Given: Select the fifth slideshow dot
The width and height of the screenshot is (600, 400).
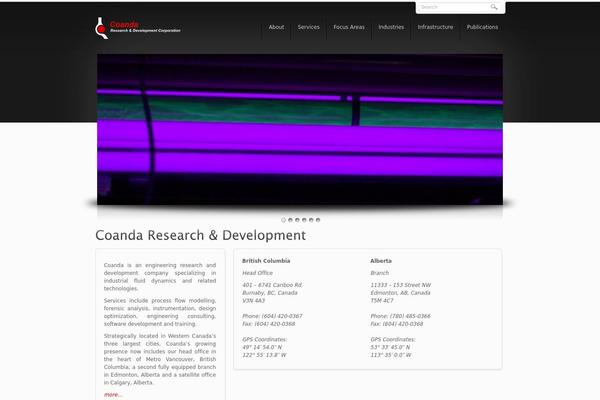Looking at the screenshot, I should tap(311, 220).
